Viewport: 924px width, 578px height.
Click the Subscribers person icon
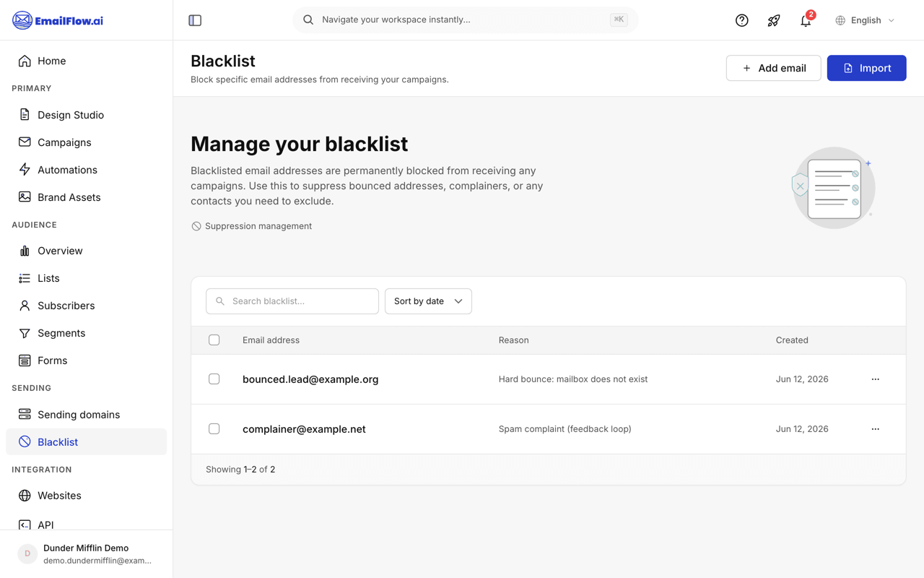(x=25, y=306)
